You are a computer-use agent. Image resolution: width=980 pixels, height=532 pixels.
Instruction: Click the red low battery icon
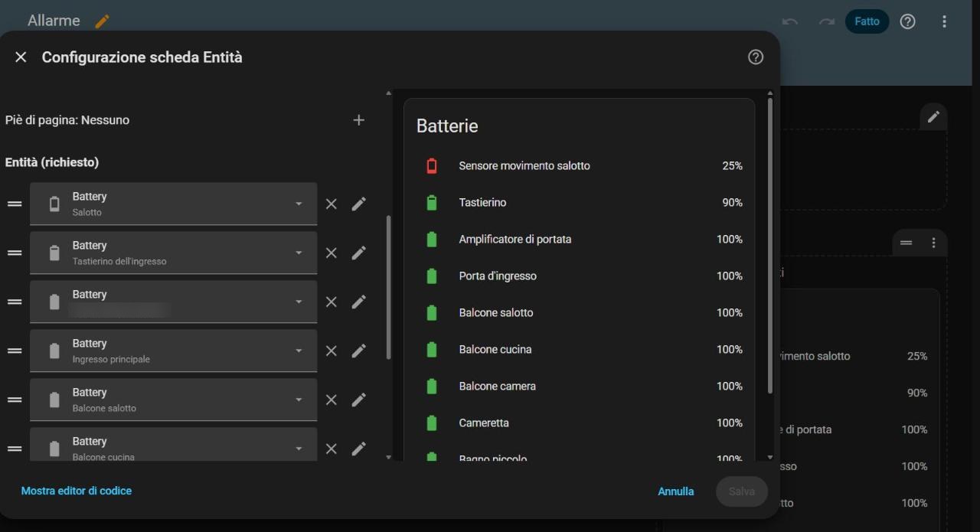pos(432,165)
